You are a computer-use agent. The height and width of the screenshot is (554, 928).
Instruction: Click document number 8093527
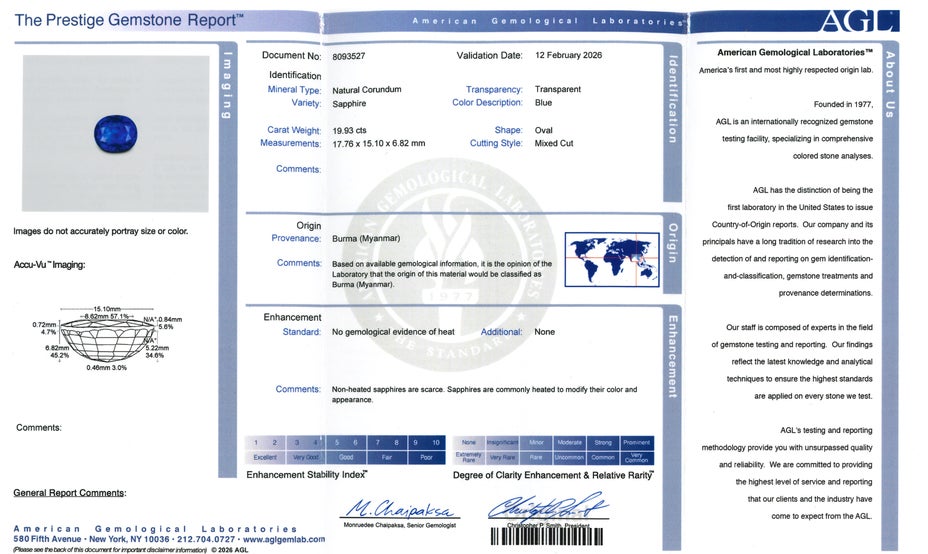[x=349, y=56]
